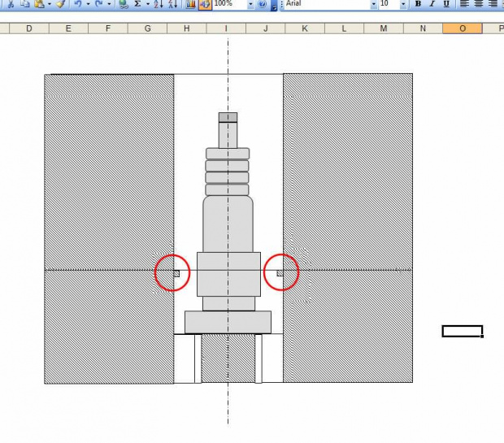Screen dimensions: 504x443
Task: Align text left
Action: (464, 4)
